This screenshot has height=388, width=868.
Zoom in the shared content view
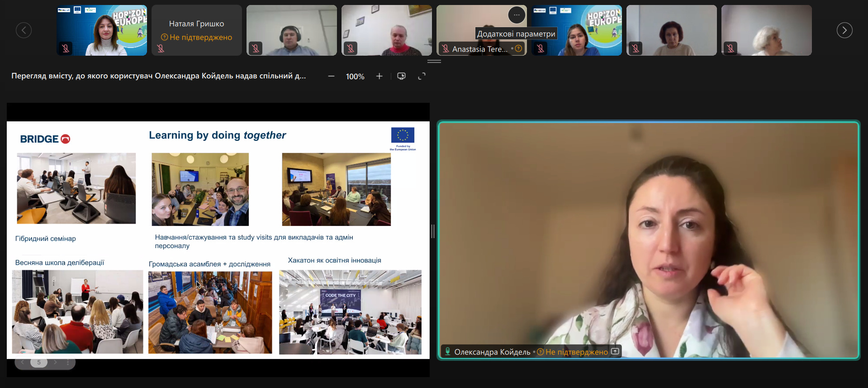coord(379,77)
